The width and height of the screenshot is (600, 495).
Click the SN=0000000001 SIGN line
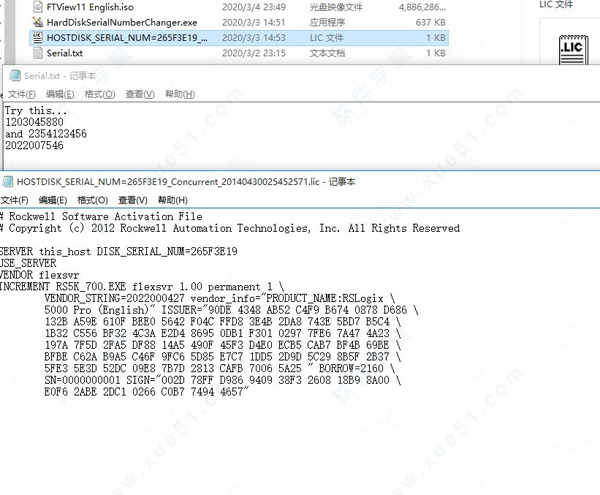point(223,380)
